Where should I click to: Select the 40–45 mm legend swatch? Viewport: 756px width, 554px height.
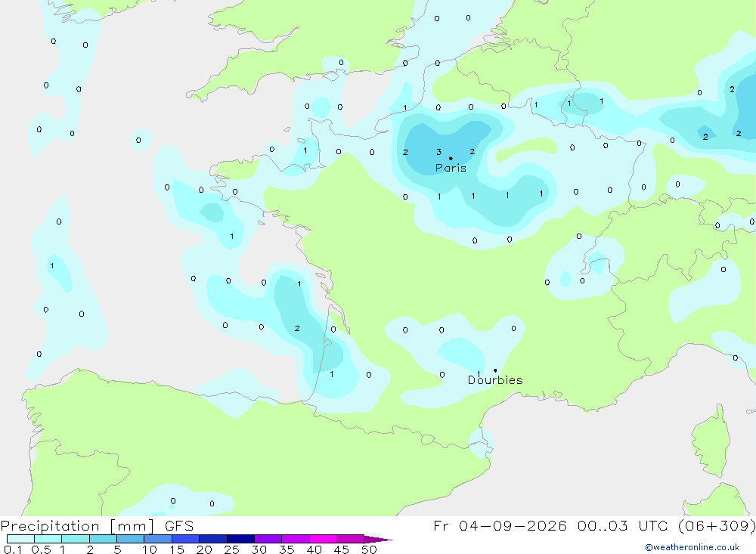coord(323,539)
